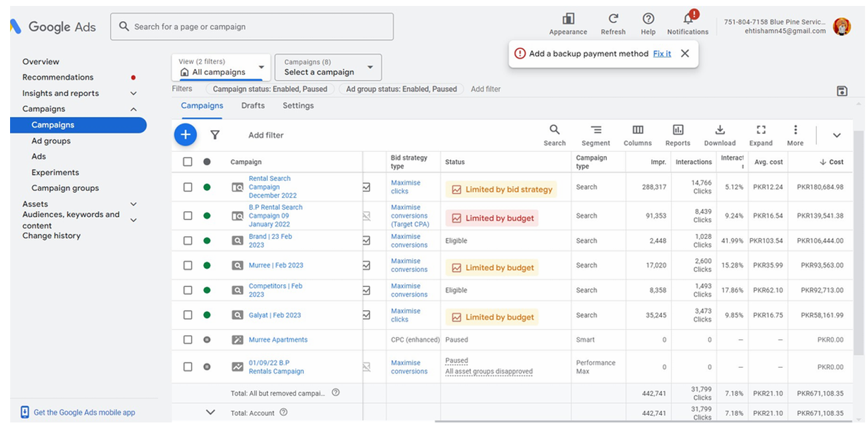Click the help icon beside Total: Account
This screenshot has height=426, width=868.
(x=283, y=412)
